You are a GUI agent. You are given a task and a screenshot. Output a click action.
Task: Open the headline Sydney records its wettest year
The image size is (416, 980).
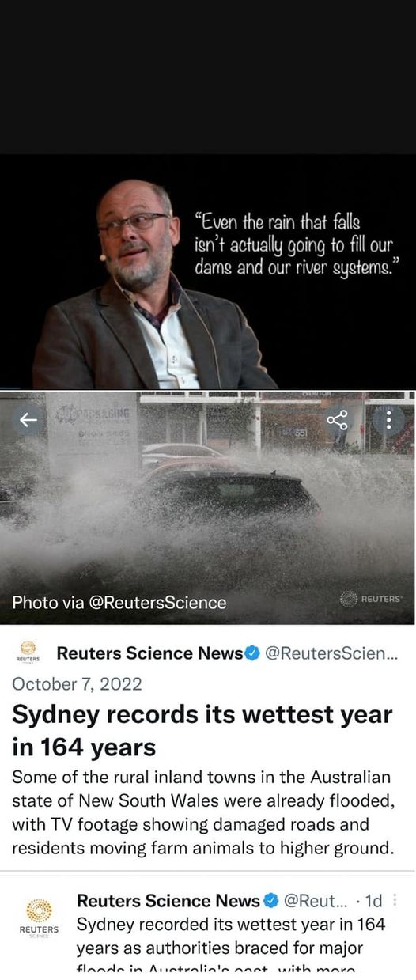202,730
